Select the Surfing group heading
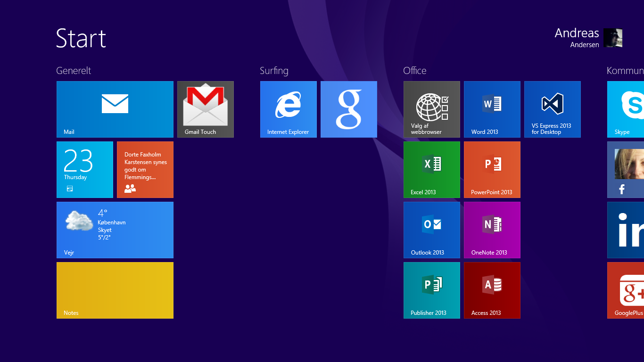644x362 pixels. (x=274, y=71)
